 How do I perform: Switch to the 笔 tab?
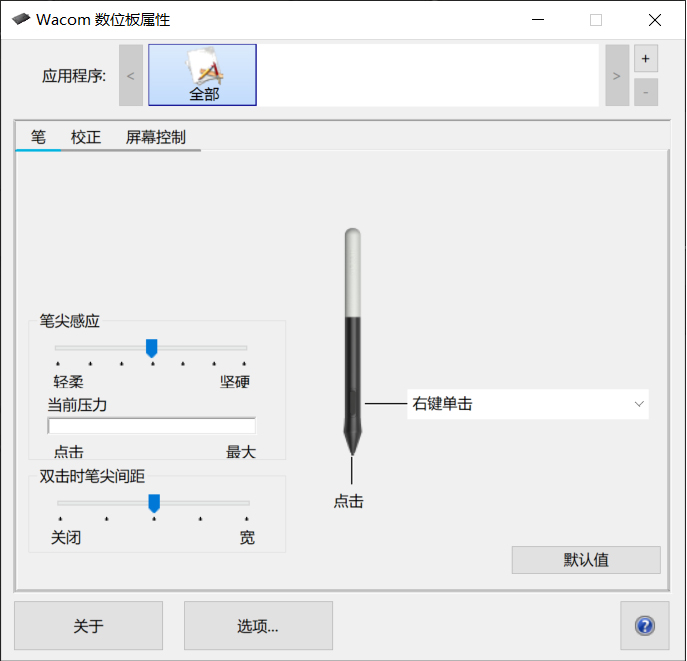click(38, 137)
